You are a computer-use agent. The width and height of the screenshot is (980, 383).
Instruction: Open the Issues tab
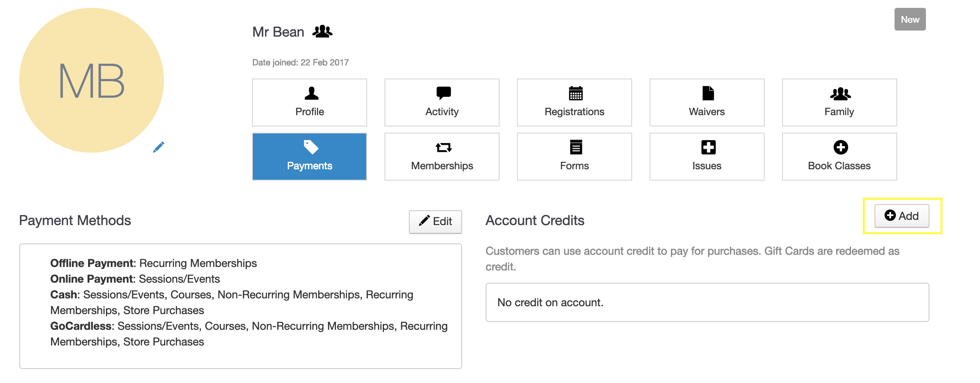coord(707,157)
